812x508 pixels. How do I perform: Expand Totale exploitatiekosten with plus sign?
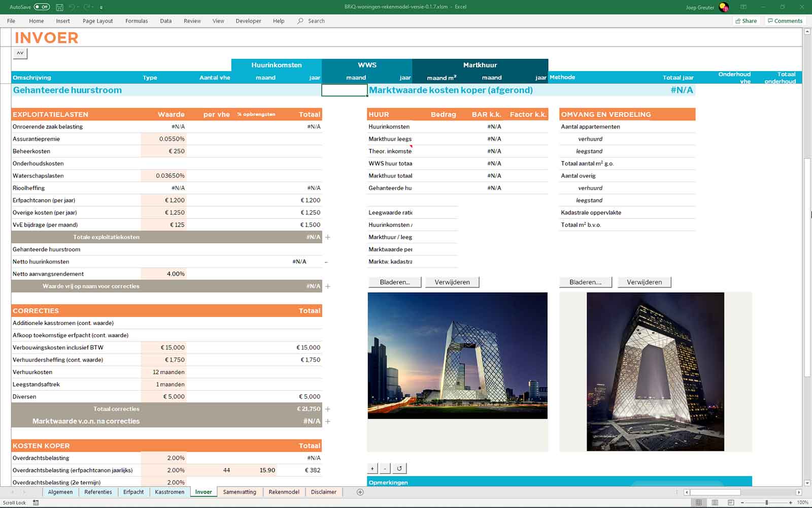point(328,237)
